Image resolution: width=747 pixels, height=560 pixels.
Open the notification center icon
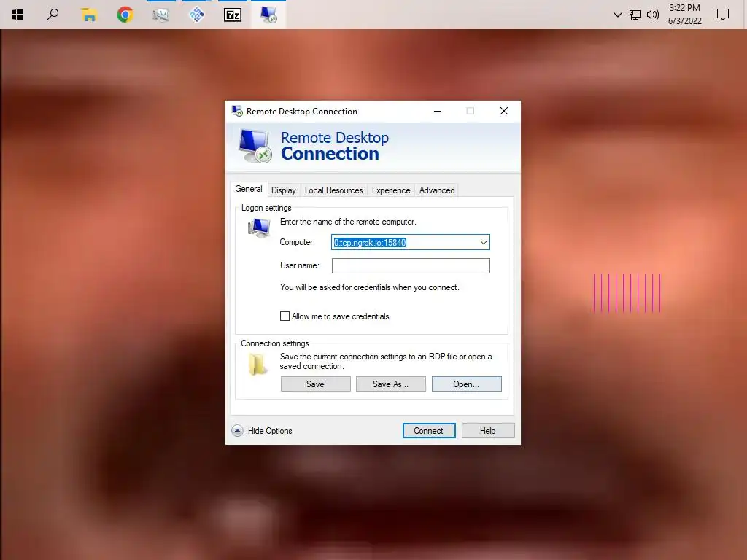tap(723, 15)
